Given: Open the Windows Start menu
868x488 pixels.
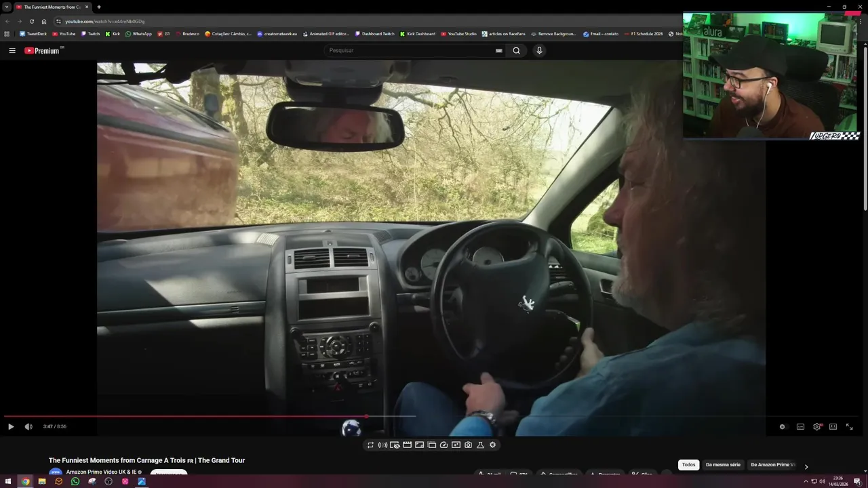Looking at the screenshot, I should (x=8, y=482).
